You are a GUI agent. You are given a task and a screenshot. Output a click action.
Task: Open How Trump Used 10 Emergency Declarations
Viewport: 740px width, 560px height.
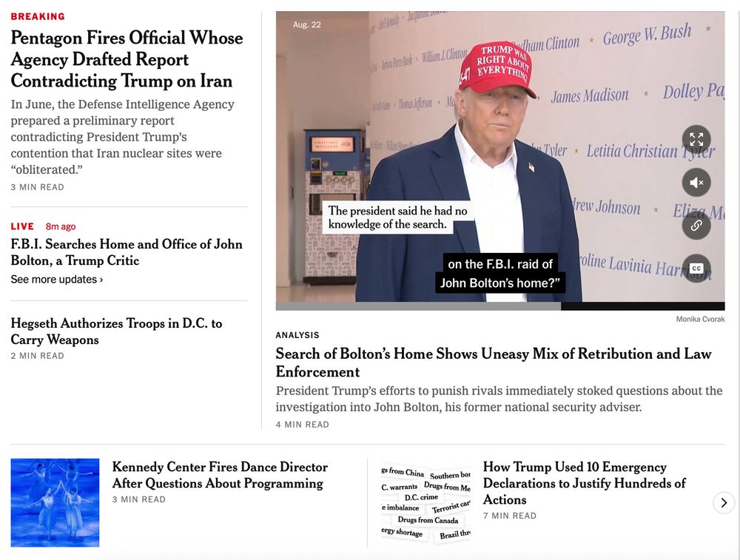(585, 483)
